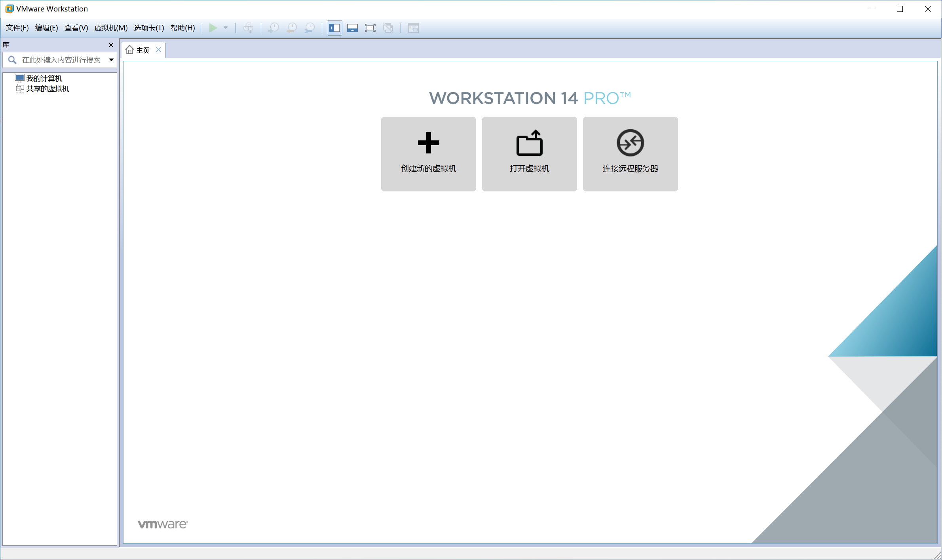The width and height of the screenshot is (942, 560).
Task: Select 共享的虚拟机 in the library tree
Action: [42, 89]
